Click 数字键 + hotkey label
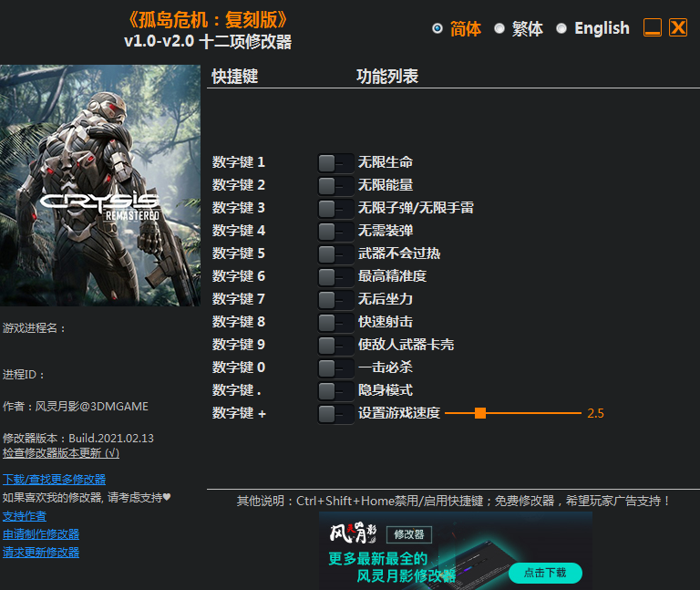 point(240,413)
